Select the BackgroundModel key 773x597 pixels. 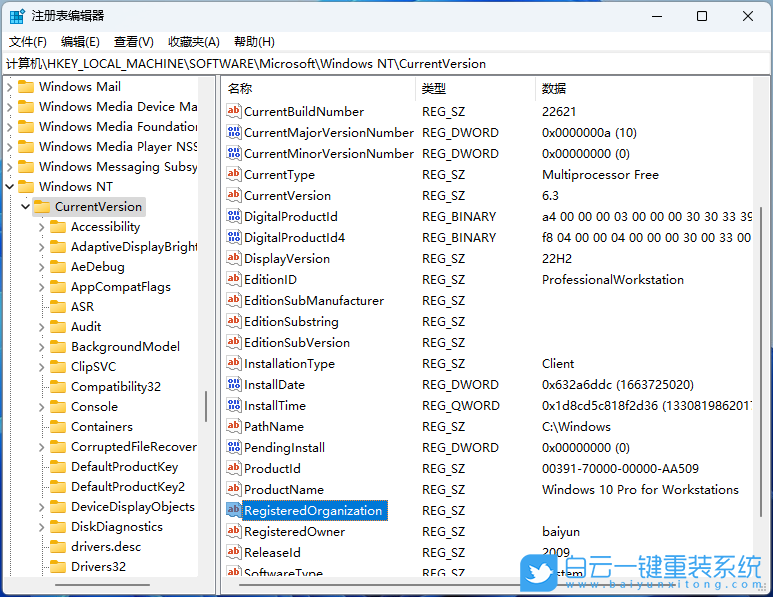[125, 347]
